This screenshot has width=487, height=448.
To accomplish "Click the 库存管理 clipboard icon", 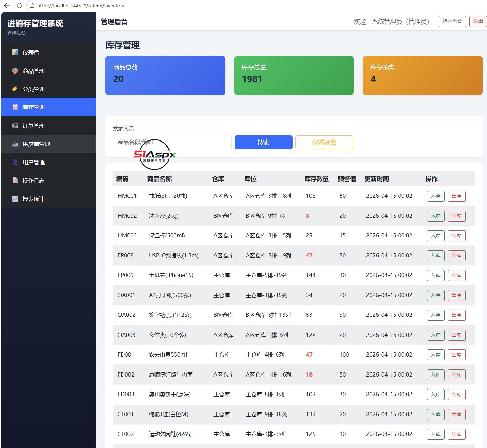I will 15,107.
